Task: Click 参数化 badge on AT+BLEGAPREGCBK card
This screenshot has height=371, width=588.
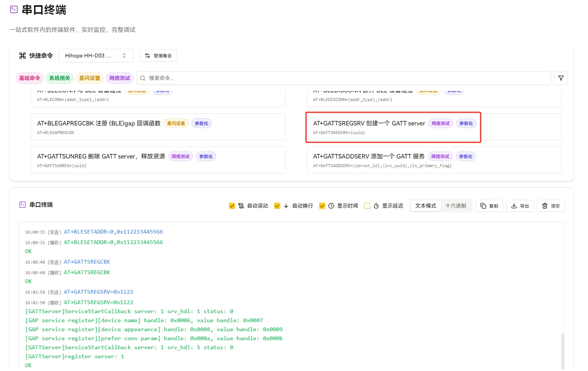Action: tap(202, 123)
